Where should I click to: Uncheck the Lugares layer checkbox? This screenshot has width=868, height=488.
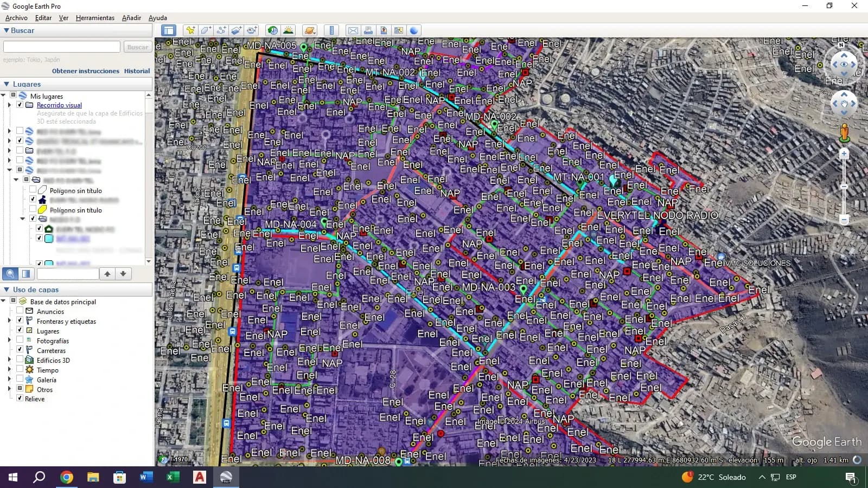tap(20, 331)
